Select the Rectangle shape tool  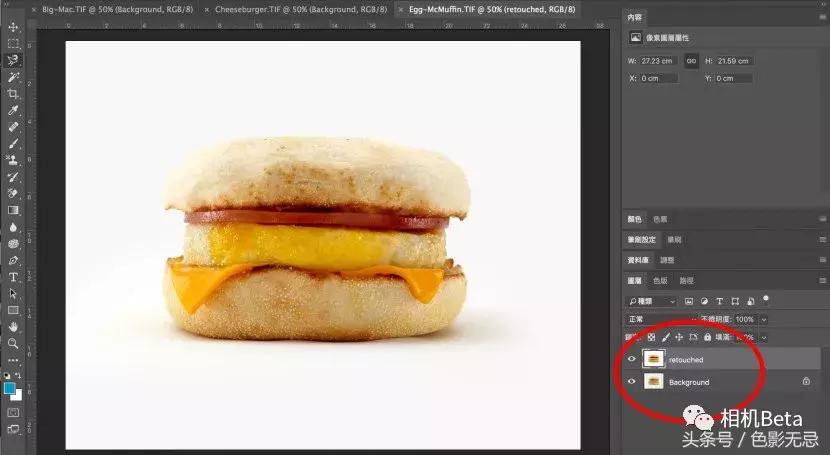tap(13, 310)
